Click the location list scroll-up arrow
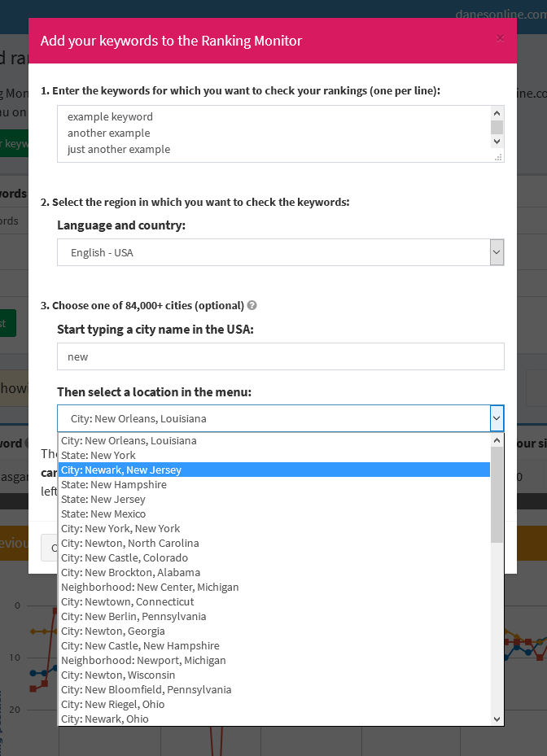Image resolution: width=547 pixels, height=756 pixels. tap(497, 440)
